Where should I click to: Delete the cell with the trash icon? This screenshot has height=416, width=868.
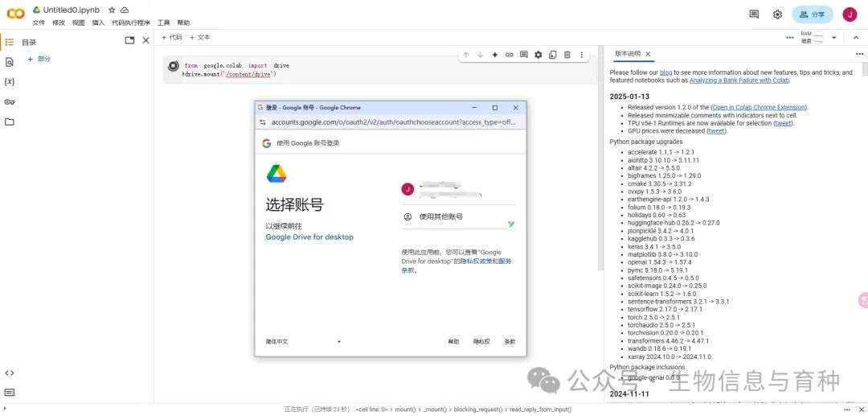pyautogui.click(x=567, y=55)
